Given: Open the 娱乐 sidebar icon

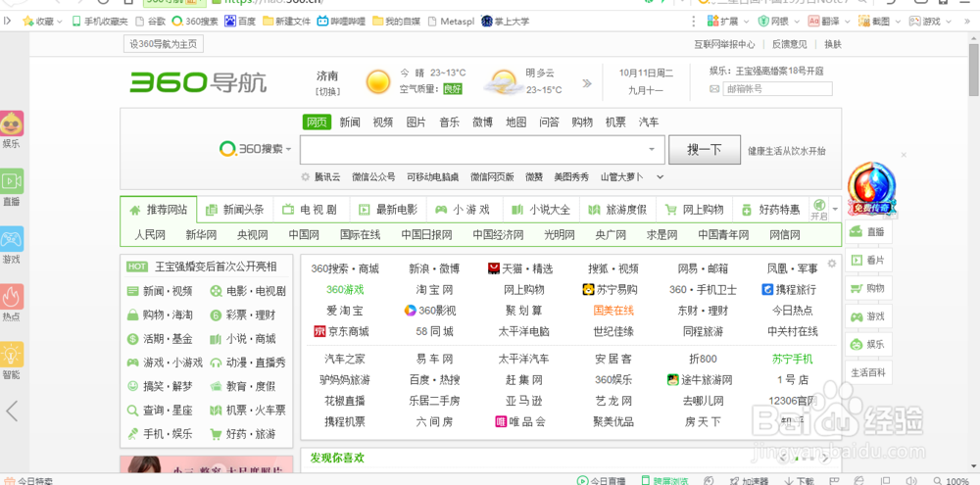Looking at the screenshot, I should (11, 123).
